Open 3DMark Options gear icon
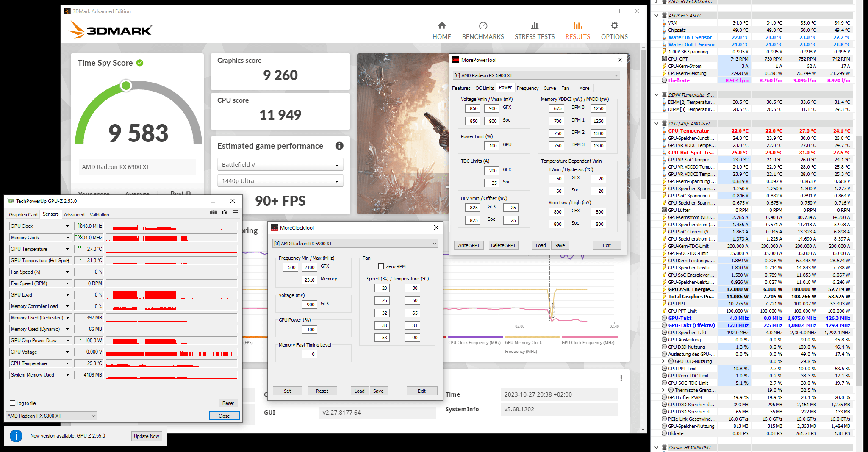The height and width of the screenshot is (452, 868). tap(614, 25)
